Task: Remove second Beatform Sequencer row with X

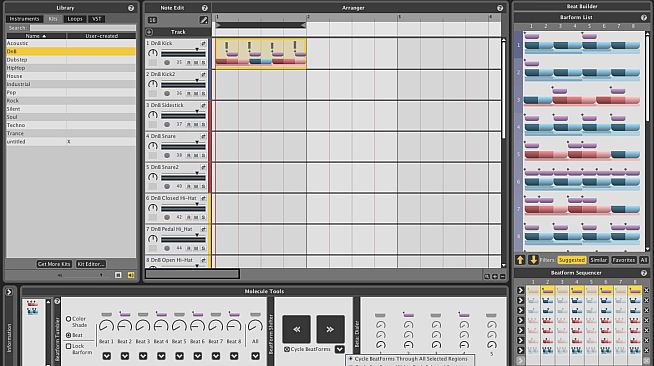Action: (646, 300)
